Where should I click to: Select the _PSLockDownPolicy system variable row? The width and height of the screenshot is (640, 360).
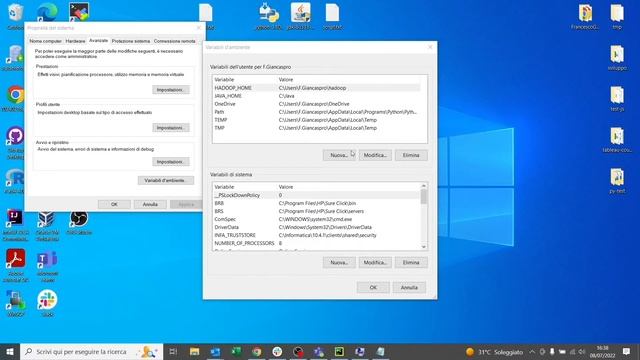(316, 195)
